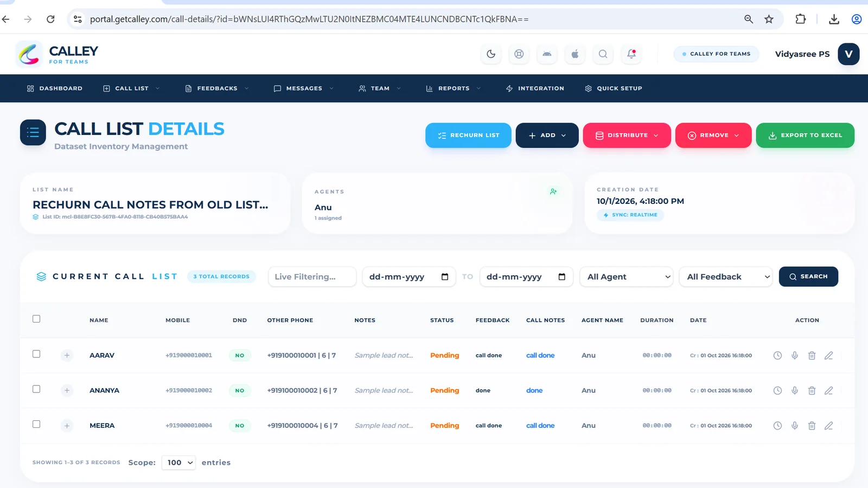Open the Add dropdown button

[547, 135]
